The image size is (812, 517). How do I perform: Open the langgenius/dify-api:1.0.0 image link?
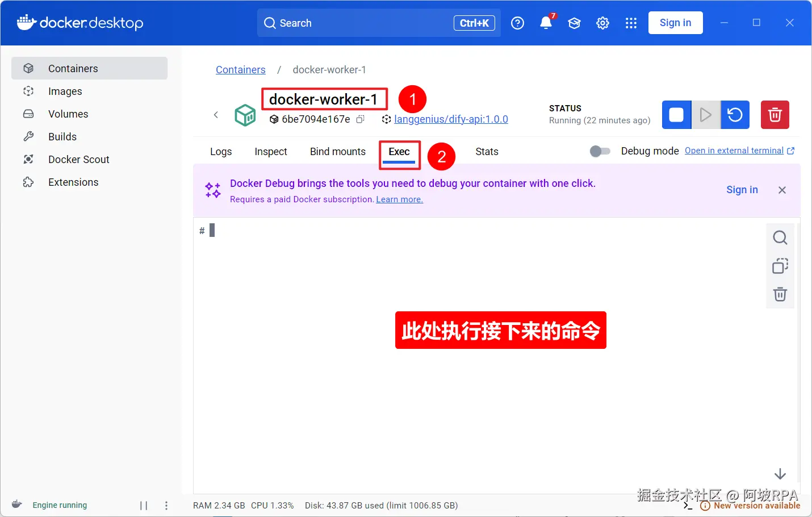[451, 119]
